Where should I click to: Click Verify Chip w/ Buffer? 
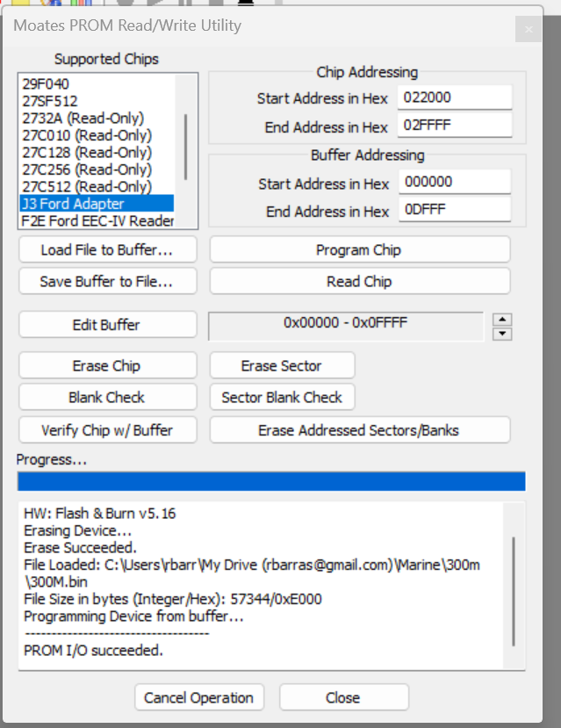click(107, 430)
